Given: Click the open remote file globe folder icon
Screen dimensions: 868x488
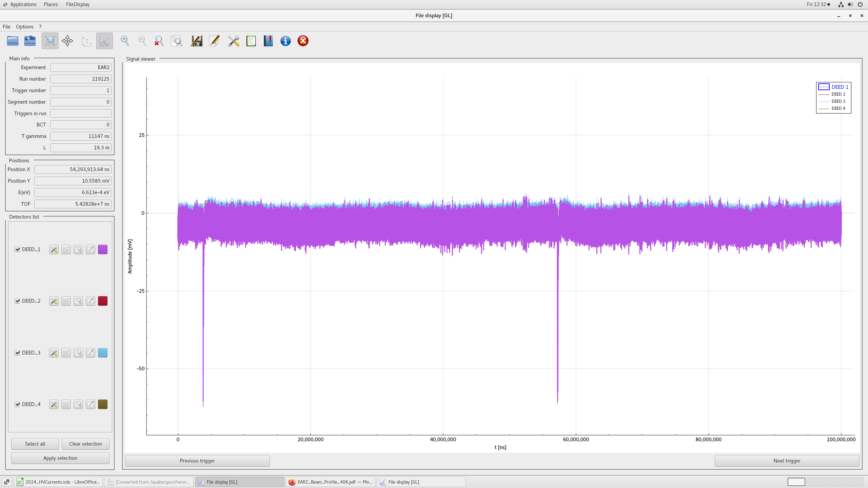Looking at the screenshot, I should point(30,41).
